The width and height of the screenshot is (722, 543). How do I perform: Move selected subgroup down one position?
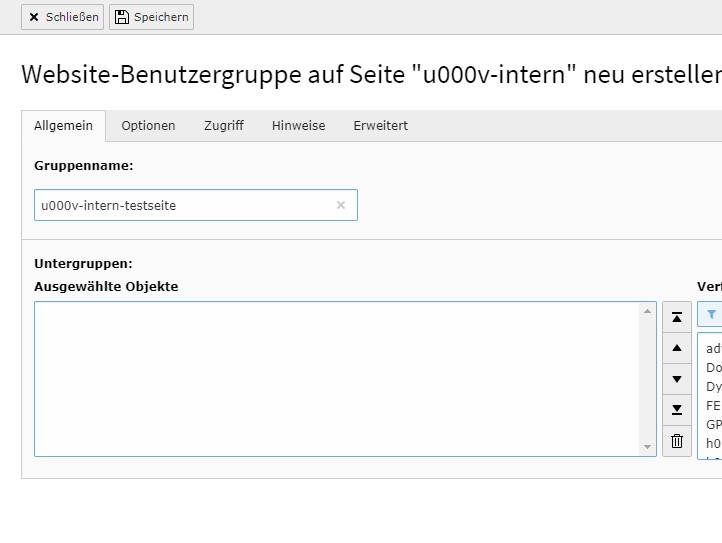[677, 379]
